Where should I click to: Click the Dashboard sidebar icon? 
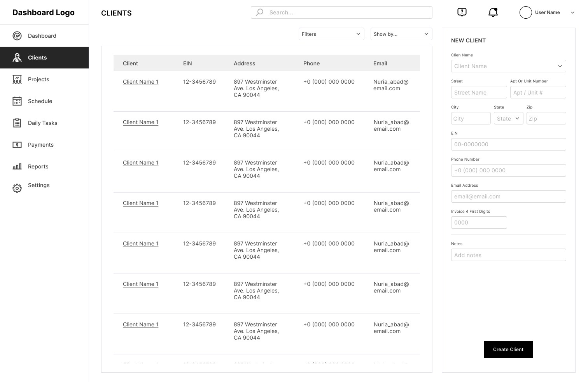point(17,36)
